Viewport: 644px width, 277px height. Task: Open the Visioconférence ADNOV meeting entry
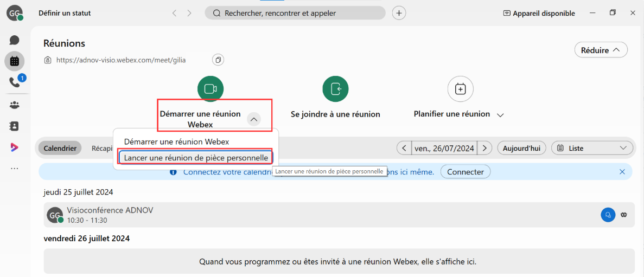[338, 215]
